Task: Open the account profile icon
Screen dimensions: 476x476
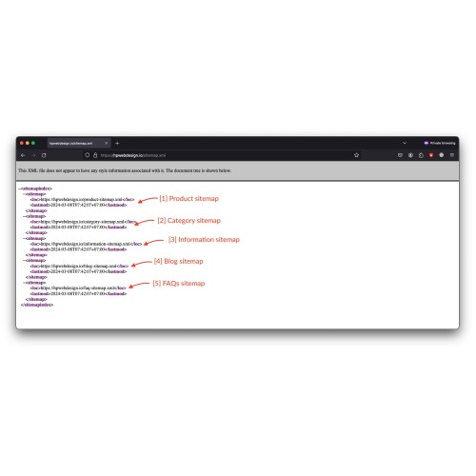Action: [x=410, y=155]
